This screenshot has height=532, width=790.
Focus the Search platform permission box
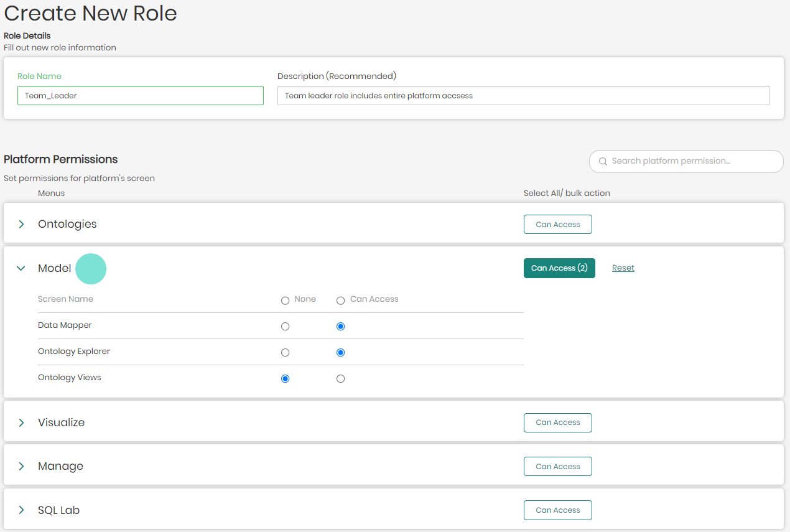click(x=690, y=161)
